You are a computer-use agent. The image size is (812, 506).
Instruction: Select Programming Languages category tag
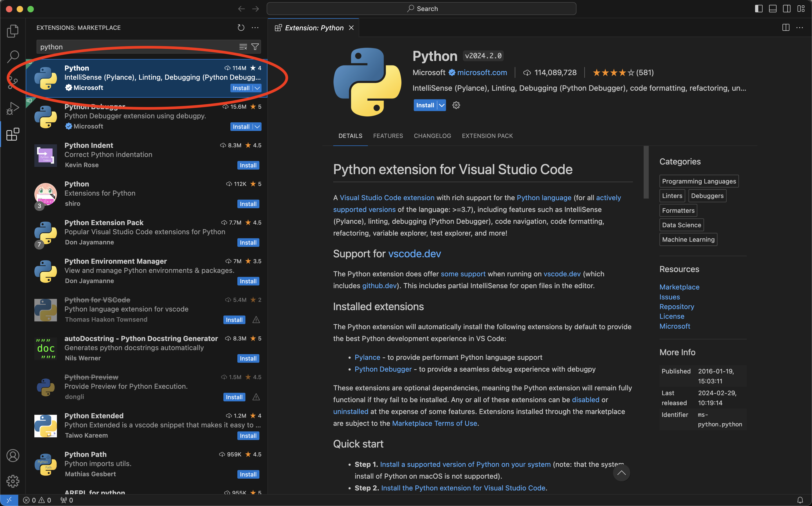tap(699, 181)
